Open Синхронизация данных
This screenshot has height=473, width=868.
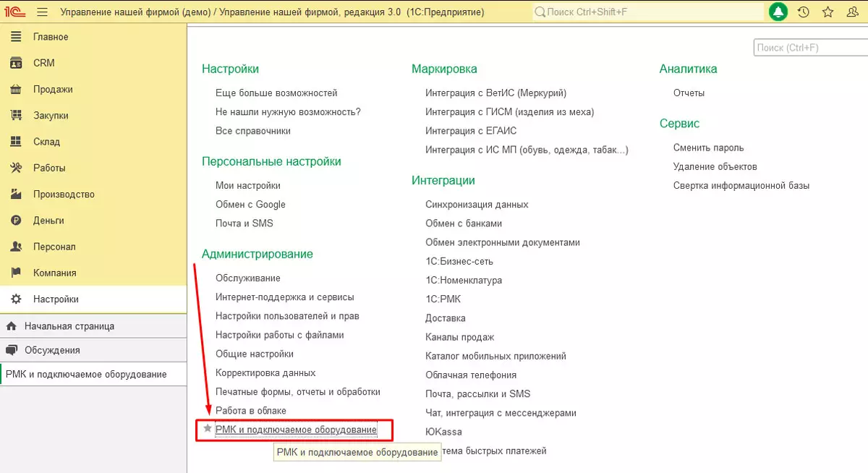(477, 205)
